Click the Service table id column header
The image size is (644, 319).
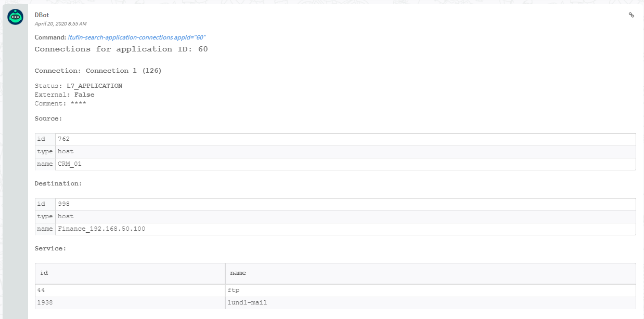pyautogui.click(x=44, y=273)
